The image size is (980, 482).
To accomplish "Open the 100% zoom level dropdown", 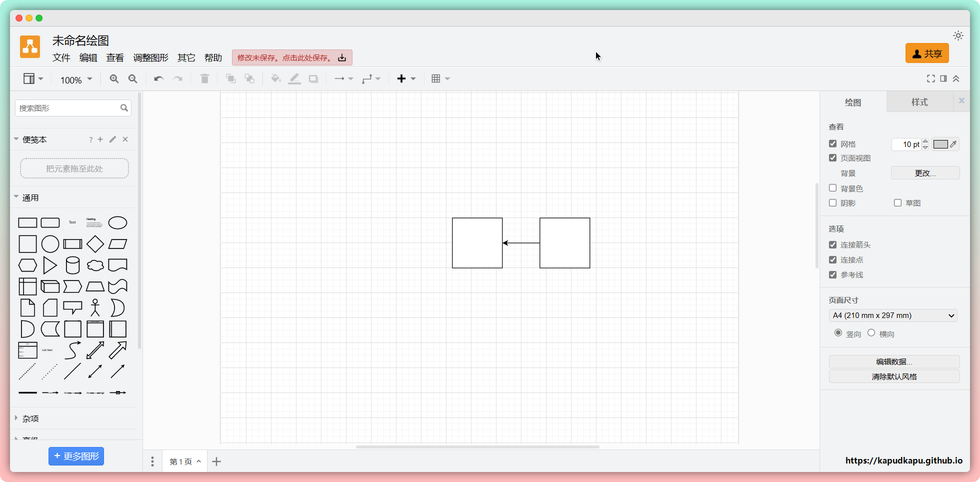I will (x=76, y=79).
